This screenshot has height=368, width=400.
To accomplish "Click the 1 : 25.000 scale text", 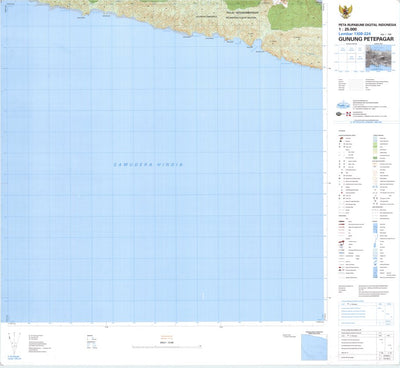I will pos(348,29).
